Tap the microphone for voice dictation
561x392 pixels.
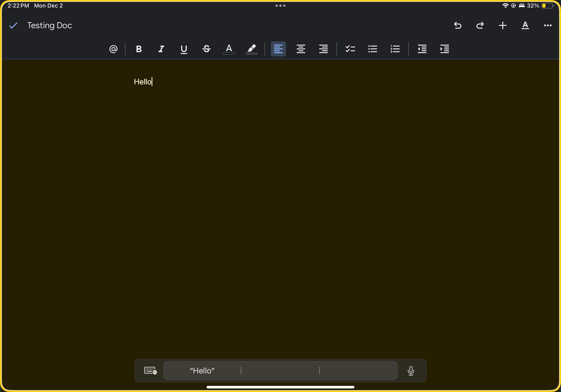pos(411,370)
